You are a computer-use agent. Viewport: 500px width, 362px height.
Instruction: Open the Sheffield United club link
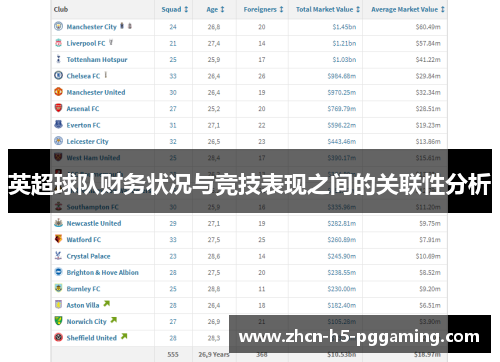92,338
